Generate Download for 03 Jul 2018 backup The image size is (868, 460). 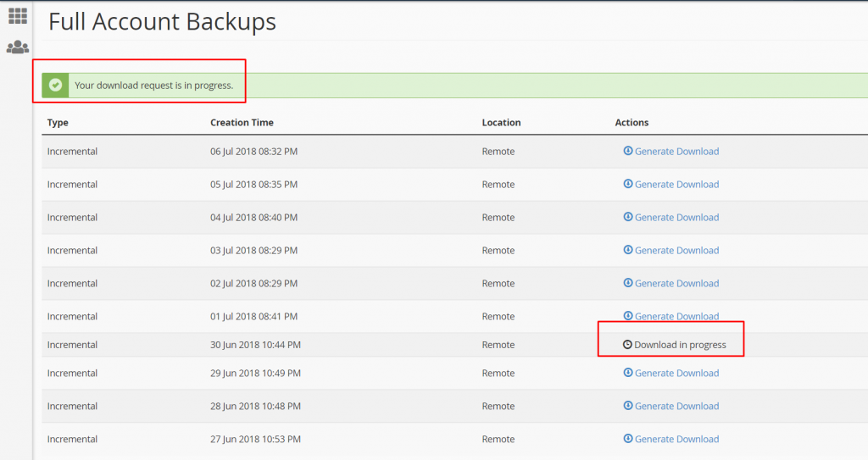(676, 251)
